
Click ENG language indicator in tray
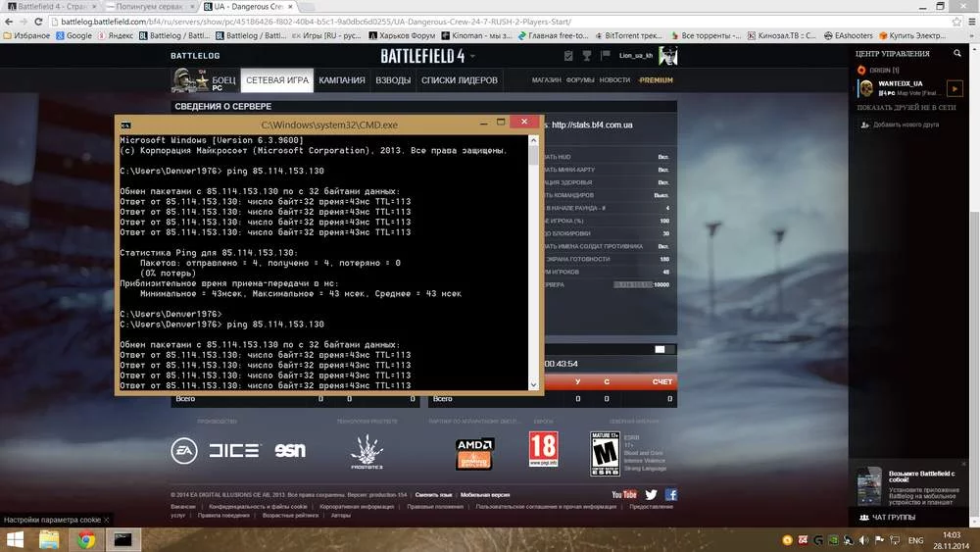[915, 540]
